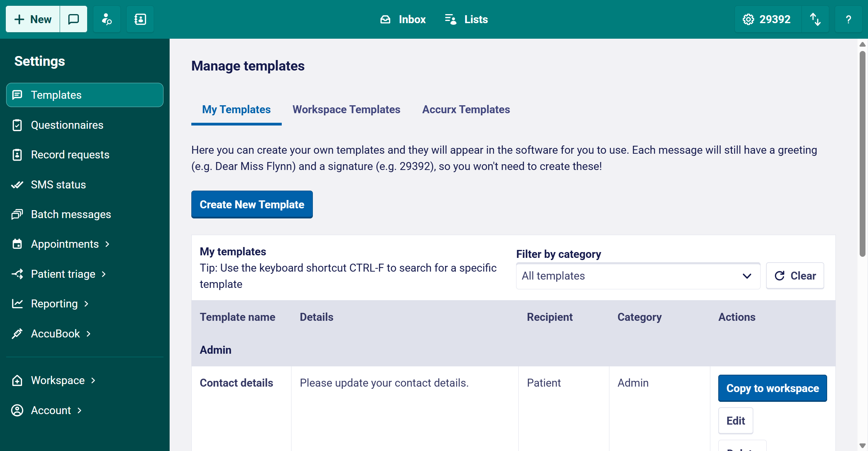Open Lists from the top bar
Image resolution: width=868 pixels, height=451 pixels.
(x=466, y=19)
